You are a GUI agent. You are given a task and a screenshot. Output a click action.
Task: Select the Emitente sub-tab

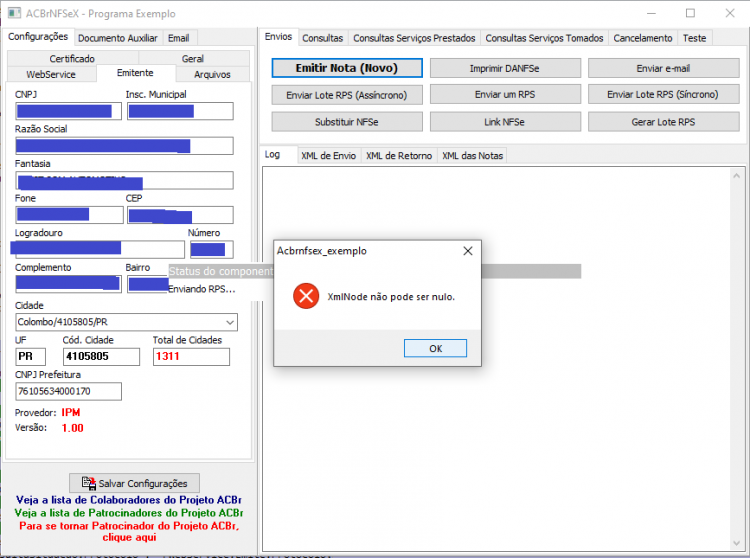135,73
